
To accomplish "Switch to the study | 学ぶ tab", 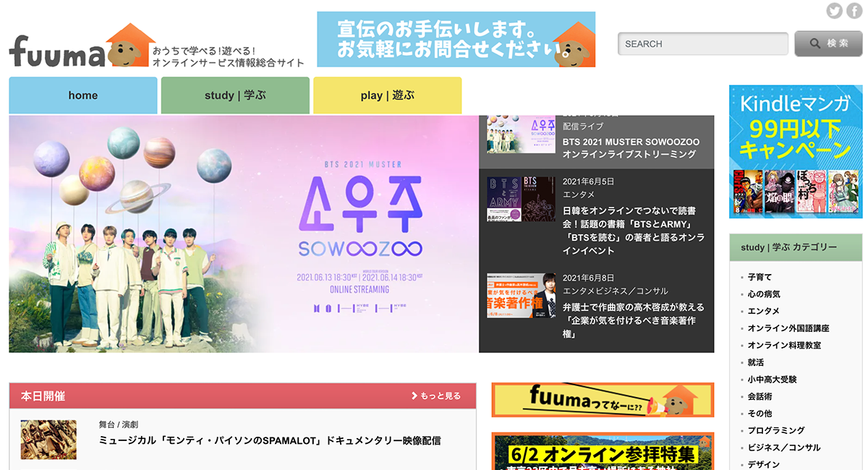I will tap(235, 95).
